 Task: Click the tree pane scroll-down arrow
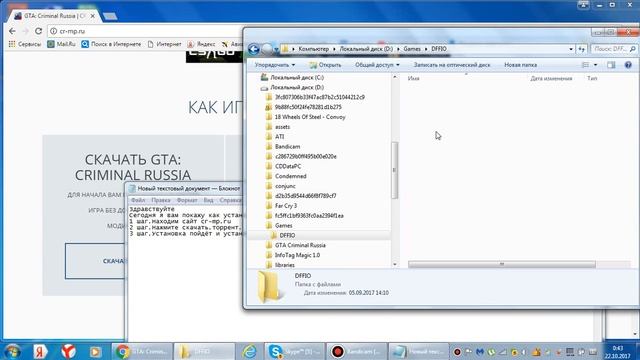pos(395,264)
